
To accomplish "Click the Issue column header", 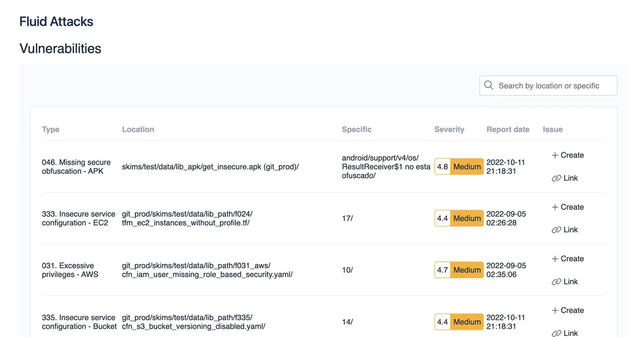I will (553, 129).
